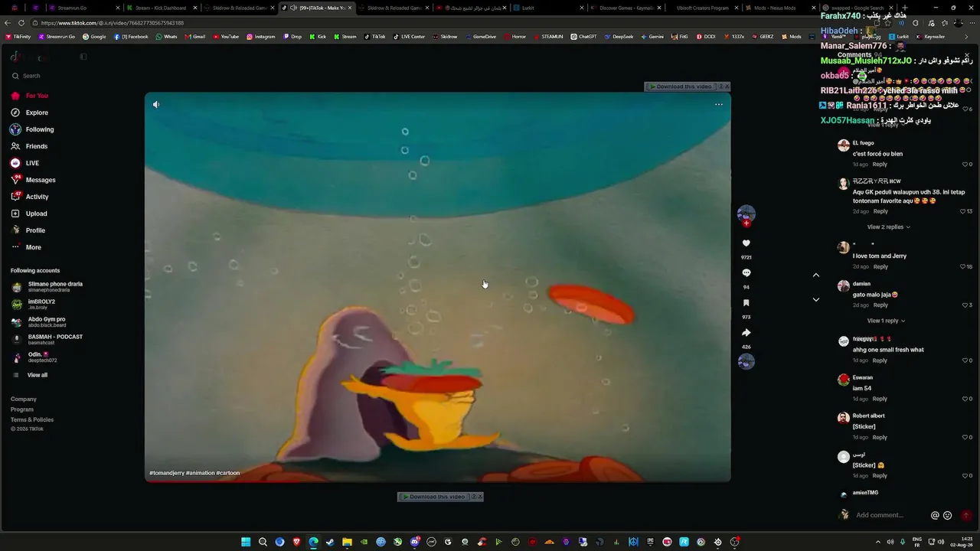
Task: Open the #tomandjerry hashtag
Action: click(166, 473)
